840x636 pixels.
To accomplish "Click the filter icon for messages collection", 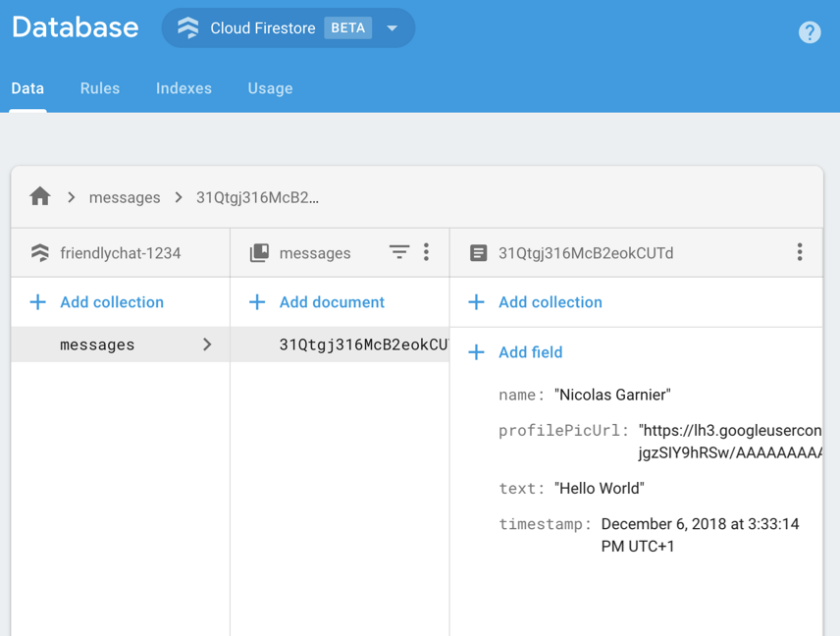I will pyautogui.click(x=398, y=252).
